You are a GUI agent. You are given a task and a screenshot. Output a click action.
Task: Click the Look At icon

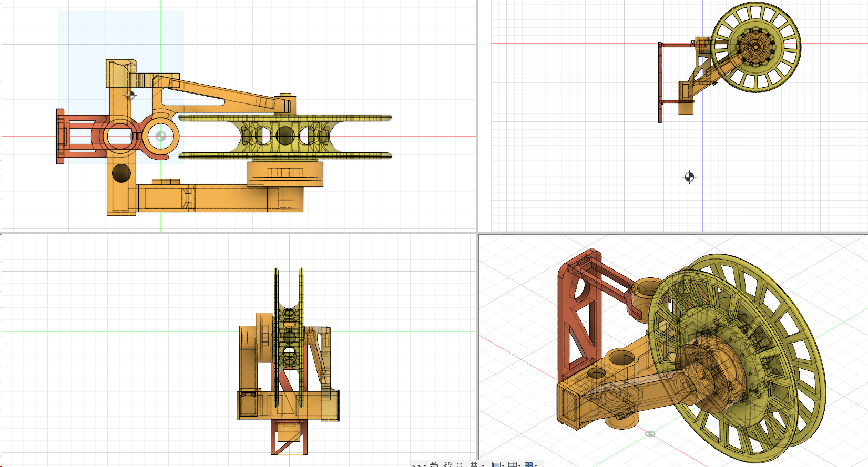point(434,465)
